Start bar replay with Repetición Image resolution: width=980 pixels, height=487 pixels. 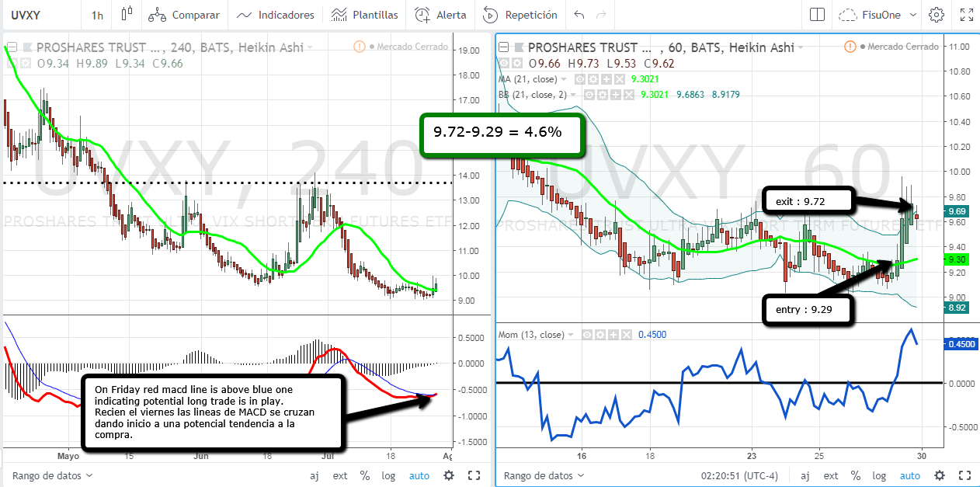click(x=520, y=15)
